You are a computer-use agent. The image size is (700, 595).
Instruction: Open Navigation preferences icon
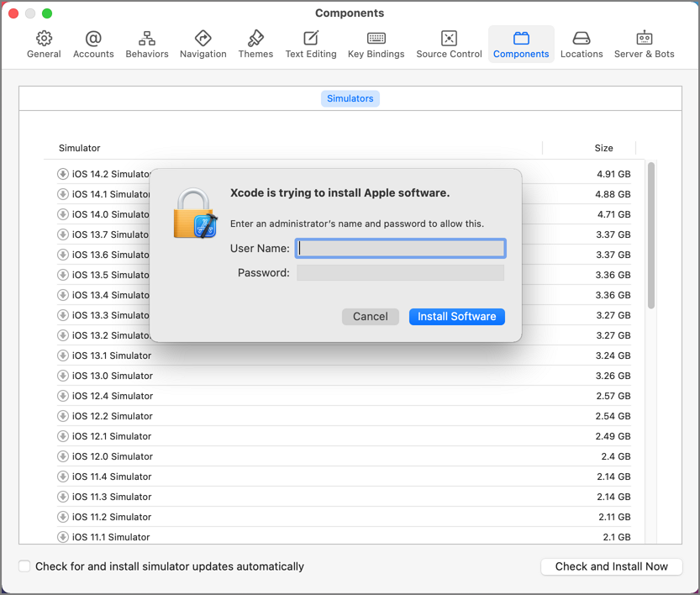click(x=203, y=39)
